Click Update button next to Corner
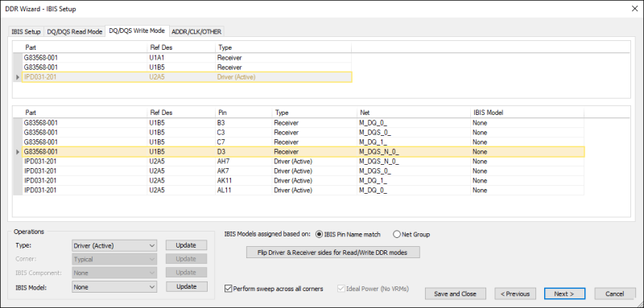 tap(187, 259)
